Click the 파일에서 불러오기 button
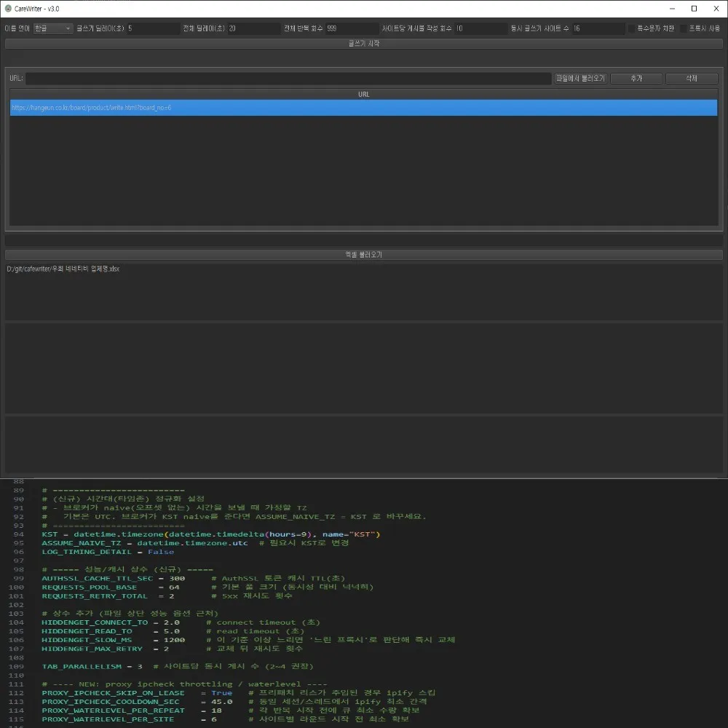 580,78
